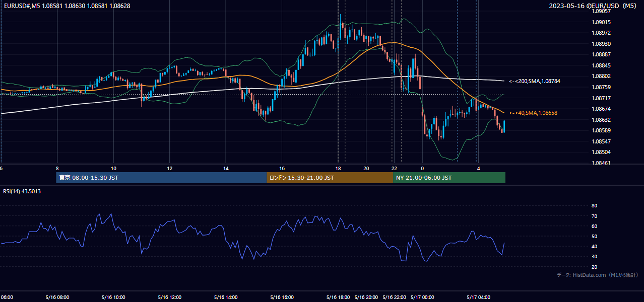Click the 1.08802 price axis label
The image size is (644, 302).
601,76
